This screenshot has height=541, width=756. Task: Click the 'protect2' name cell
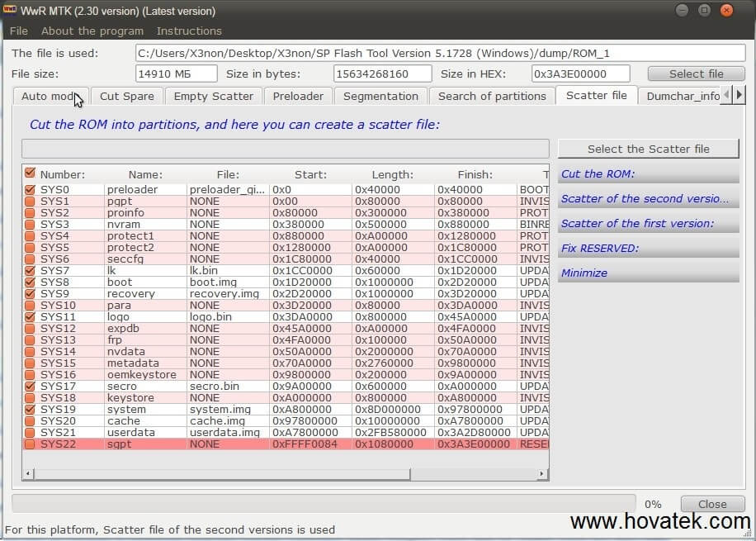pos(145,248)
